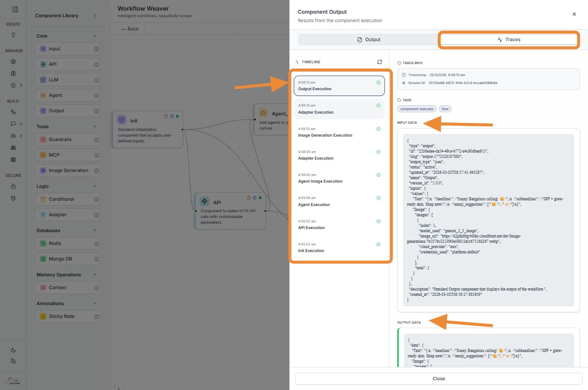Show info for the Input component
Viewport: 588px width, 390px height.
point(96,49)
